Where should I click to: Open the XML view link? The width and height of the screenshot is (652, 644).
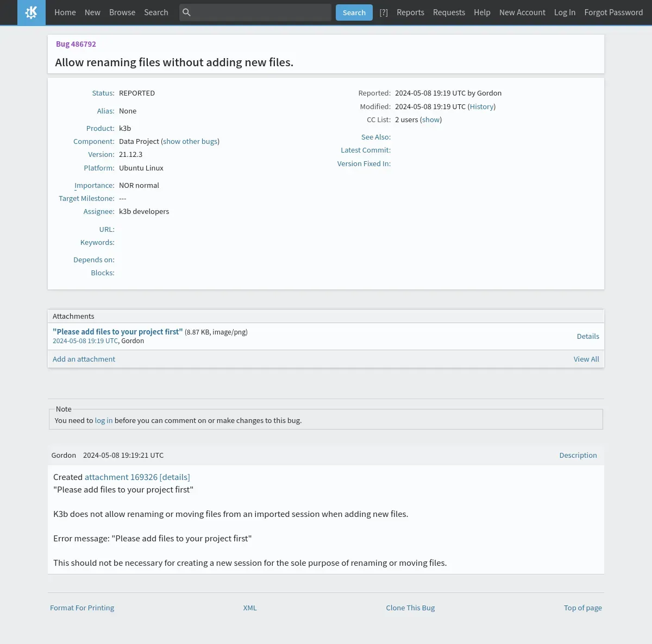(x=250, y=608)
